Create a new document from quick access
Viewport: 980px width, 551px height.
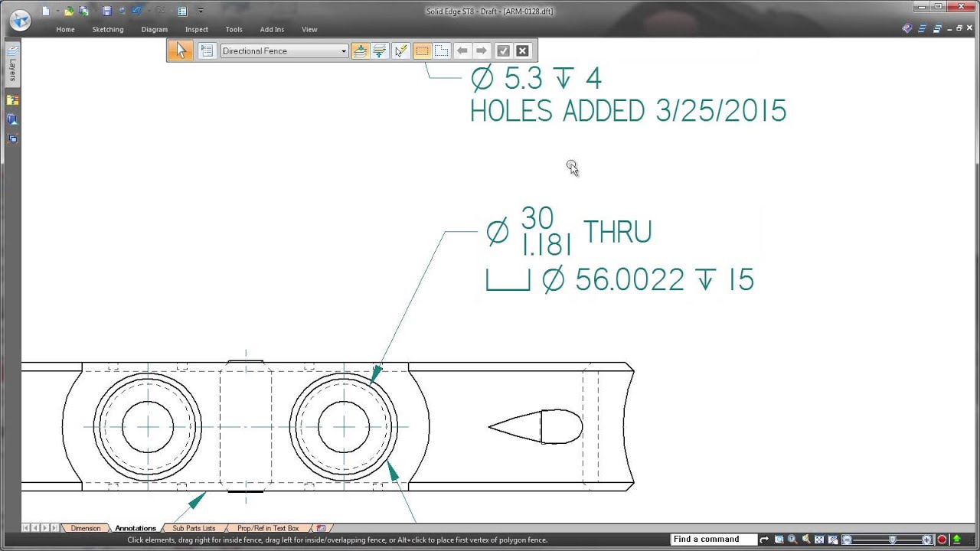[46, 11]
